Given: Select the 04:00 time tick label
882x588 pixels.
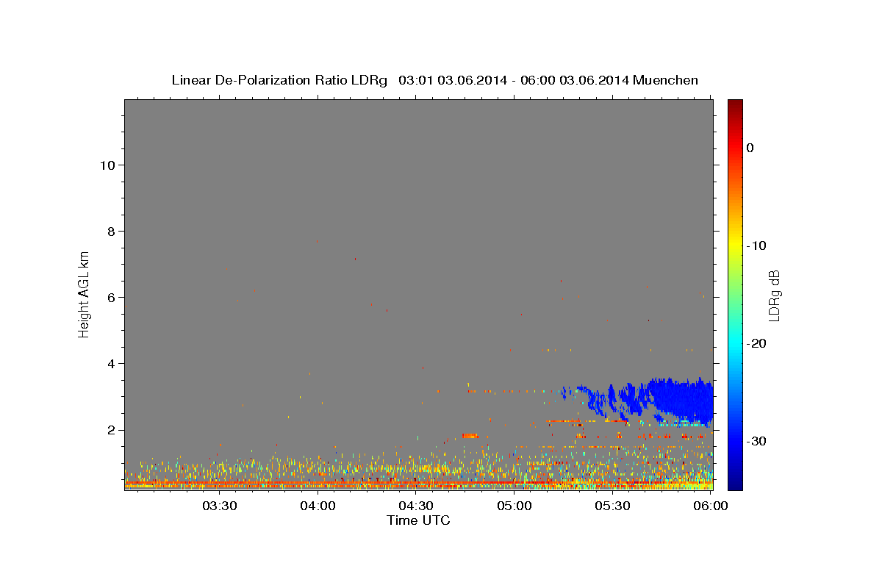Looking at the screenshot, I should click(318, 506).
